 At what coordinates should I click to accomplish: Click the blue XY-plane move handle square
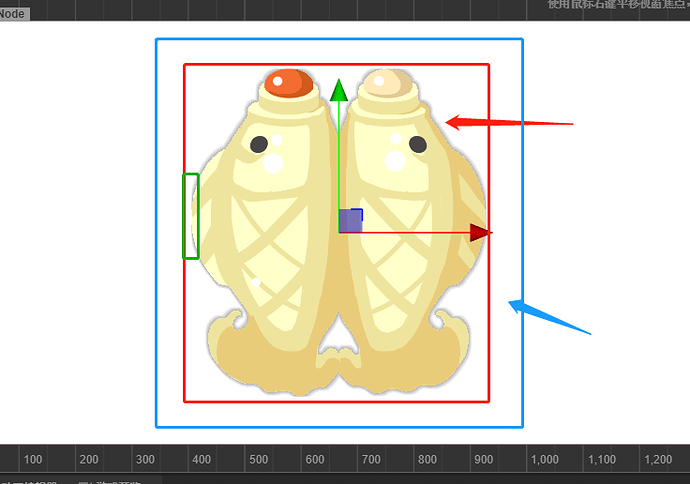point(351,221)
